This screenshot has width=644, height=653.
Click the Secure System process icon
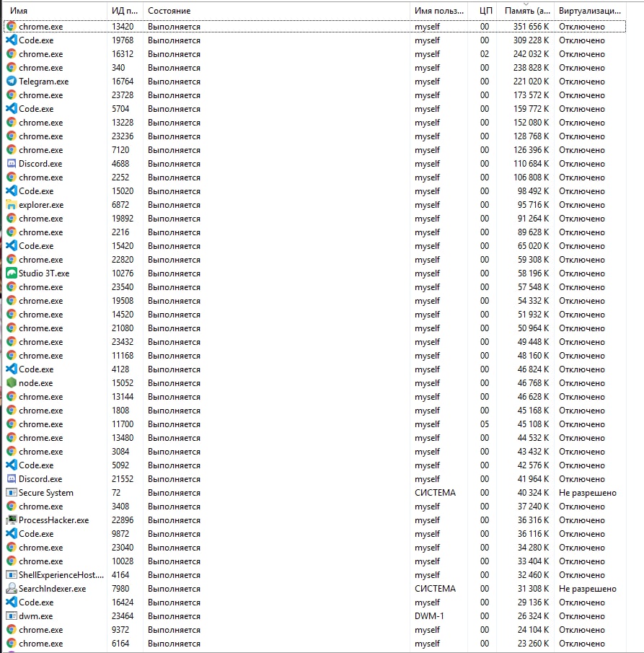click(12, 493)
